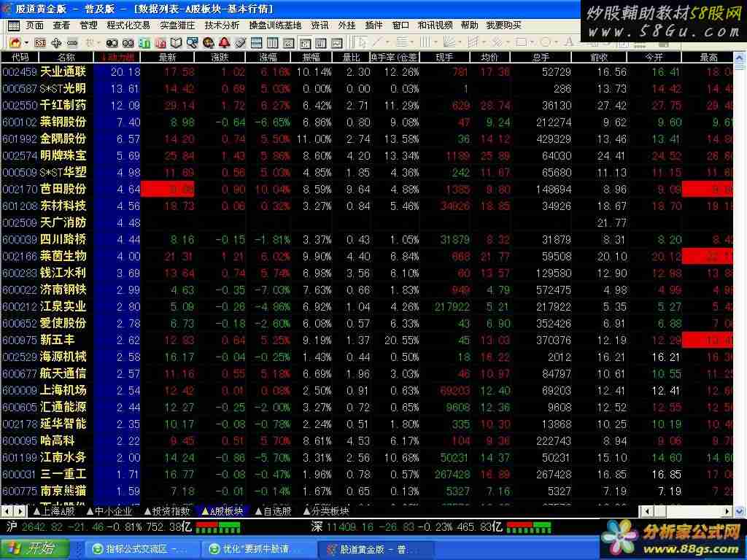
Task: Open the 资讯 menu
Action: (320, 26)
